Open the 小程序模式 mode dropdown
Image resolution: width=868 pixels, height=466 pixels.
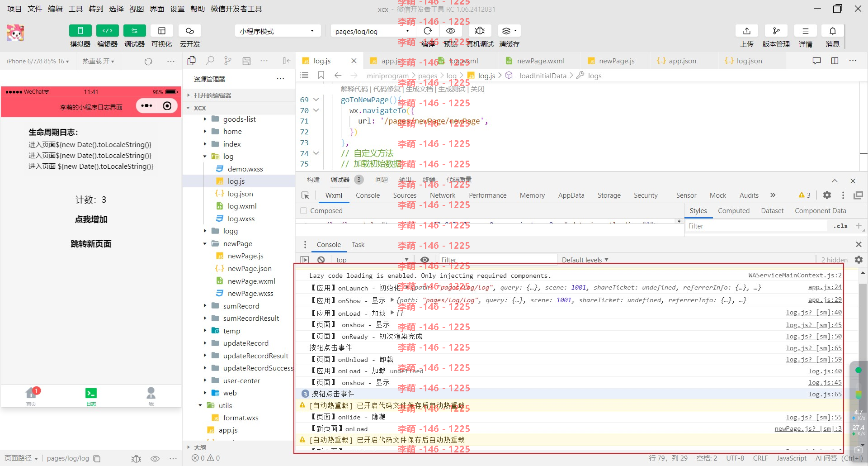278,31
